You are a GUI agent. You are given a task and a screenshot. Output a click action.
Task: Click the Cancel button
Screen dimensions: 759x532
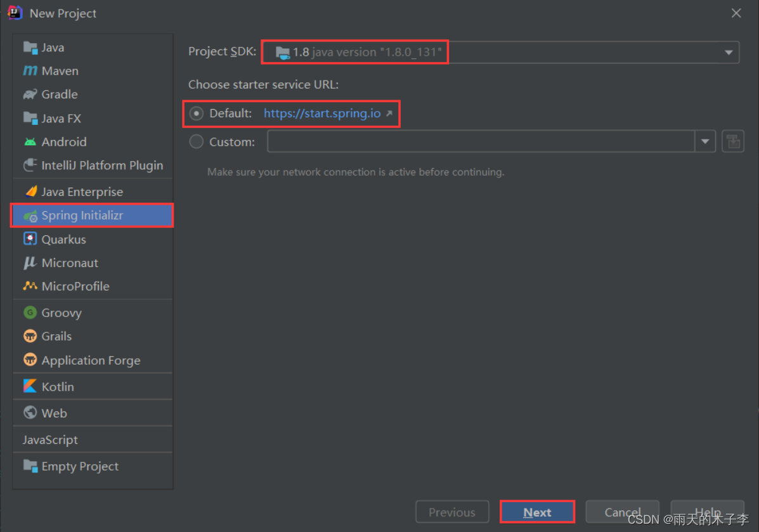point(622,512)
